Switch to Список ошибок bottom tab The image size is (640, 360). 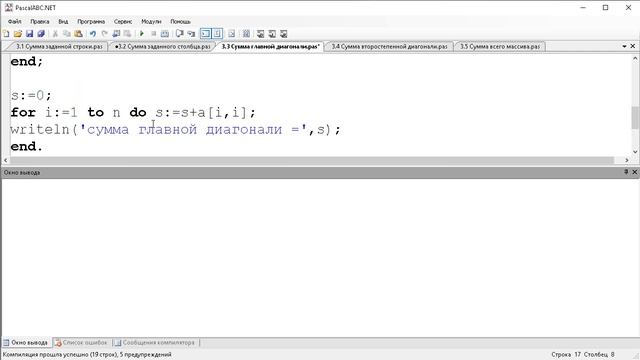coord(81,342)
